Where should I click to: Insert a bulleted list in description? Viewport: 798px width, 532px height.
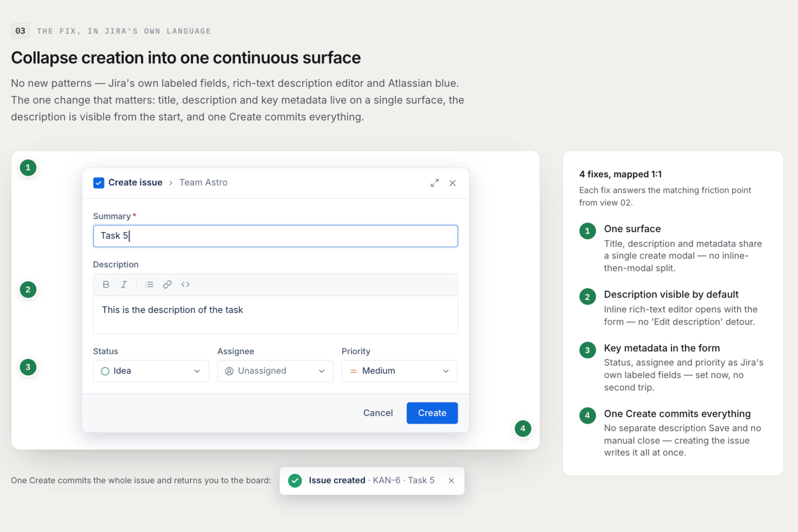(149, 284)
